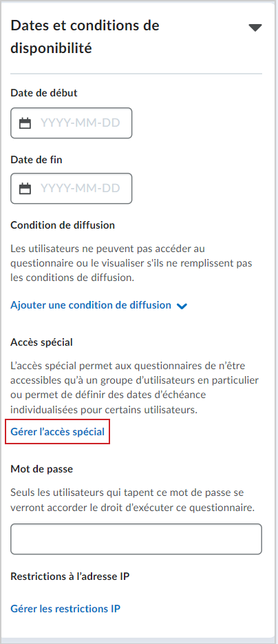Screen dimensions: 278x644
Task: Focus the Date de début YYYY-MM-DD field
Action: click(72, 123)
